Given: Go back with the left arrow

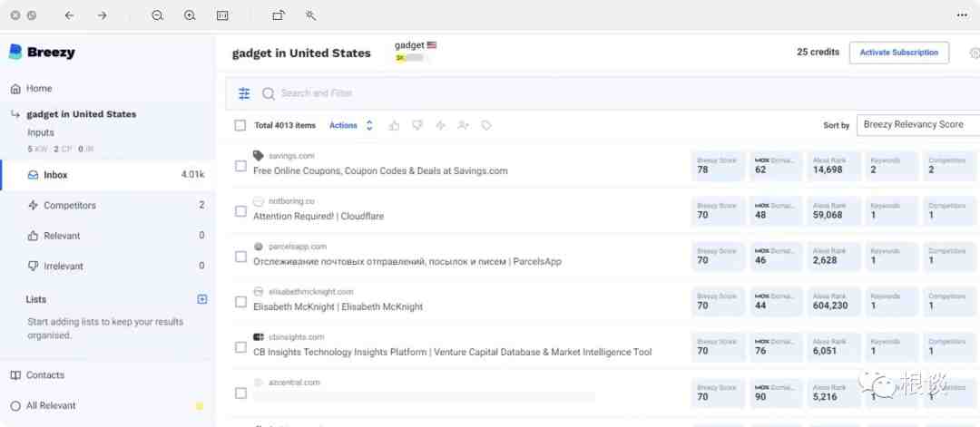Looking at the screenshot, I should (x=69, y=15).
